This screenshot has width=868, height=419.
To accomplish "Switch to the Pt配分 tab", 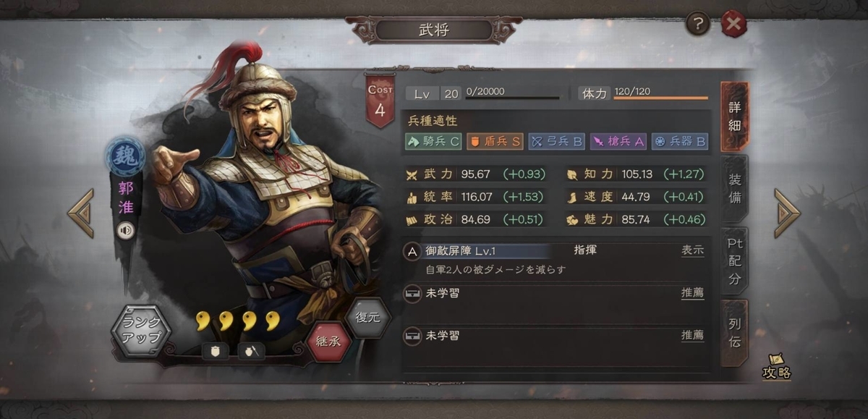I will tap(735, 261).
